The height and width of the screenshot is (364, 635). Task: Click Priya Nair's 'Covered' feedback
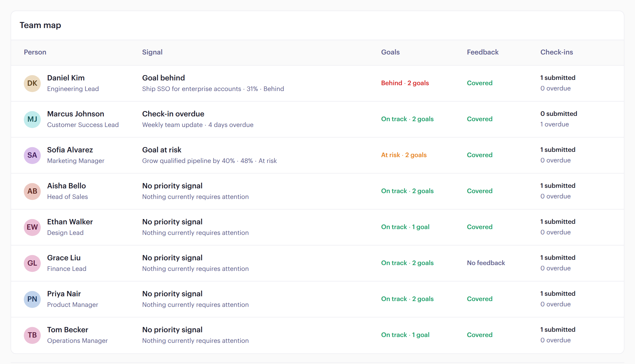pos(479,299)
